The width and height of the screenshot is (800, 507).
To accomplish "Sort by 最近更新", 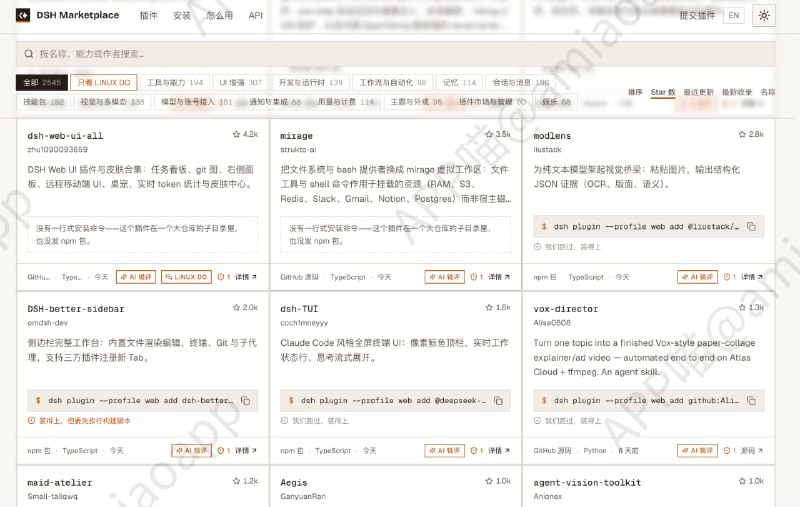I will [x=698, y=92].
